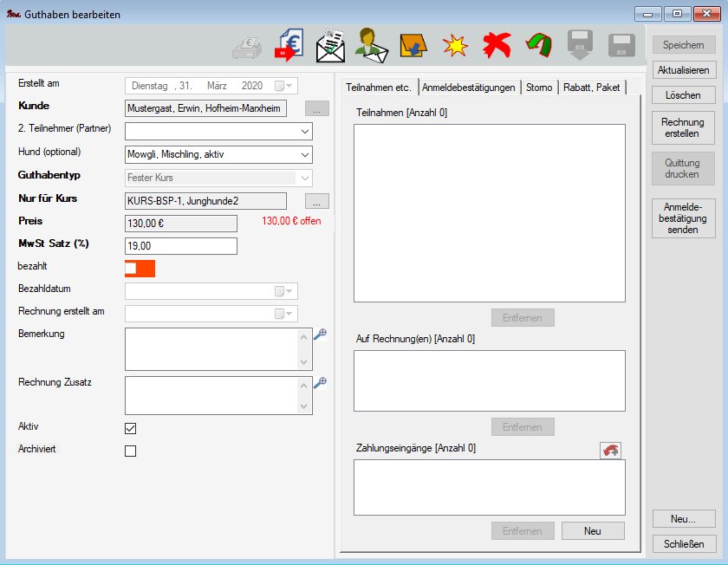Open the Bezahldatum date picker dropdown
This screenshot has width=728, height=565.
pyautogui.click(x=290, y=291)
